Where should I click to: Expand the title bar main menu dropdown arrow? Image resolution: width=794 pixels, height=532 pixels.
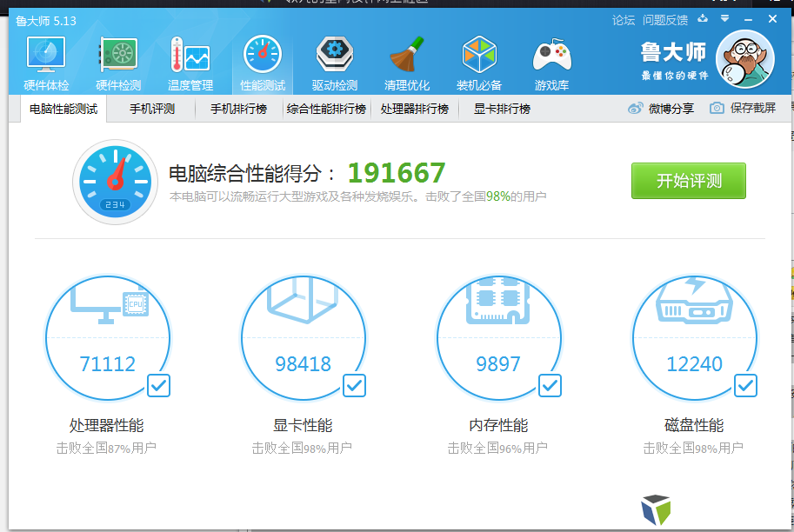(724, 19)
